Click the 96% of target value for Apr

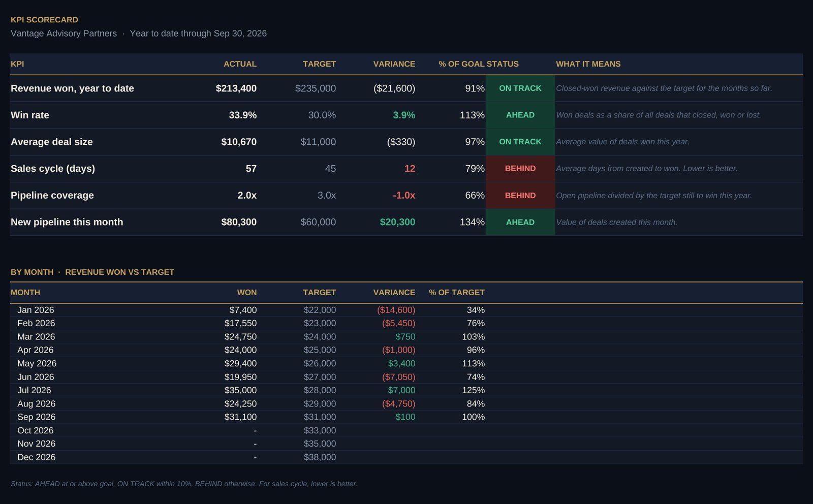coord(476,350)
